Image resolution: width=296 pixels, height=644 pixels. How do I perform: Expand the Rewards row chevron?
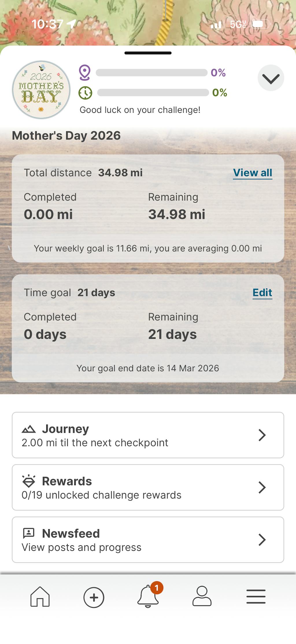coord(262,487)
